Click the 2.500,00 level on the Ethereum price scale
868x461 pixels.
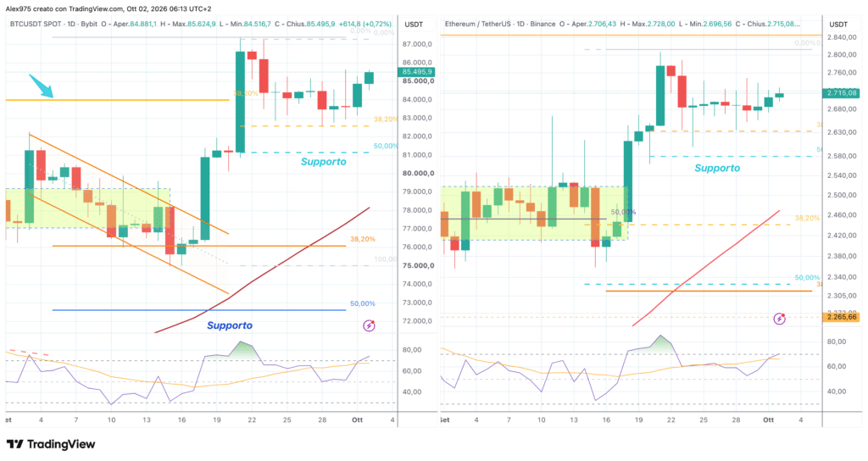[842, 196]
